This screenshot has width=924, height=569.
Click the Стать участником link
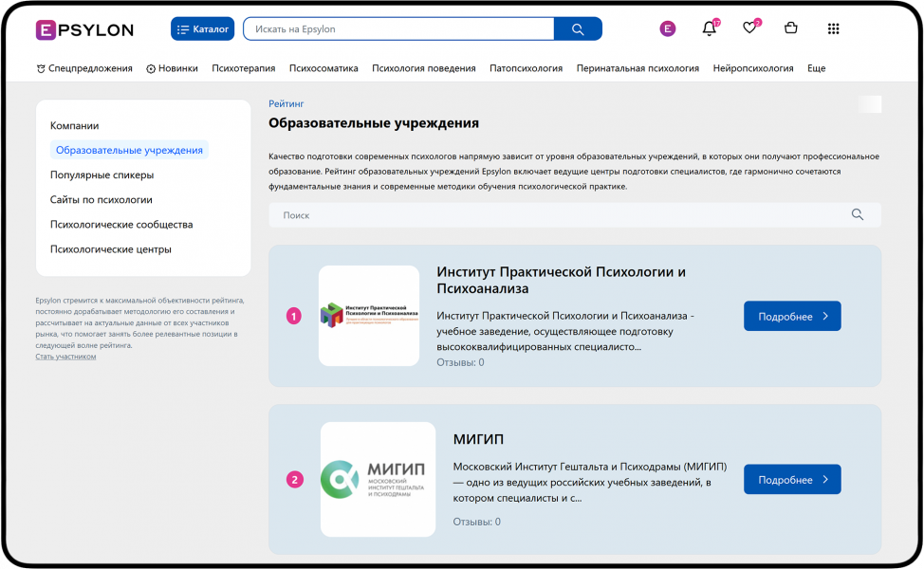pyautogui.click(x=65, y=357)
